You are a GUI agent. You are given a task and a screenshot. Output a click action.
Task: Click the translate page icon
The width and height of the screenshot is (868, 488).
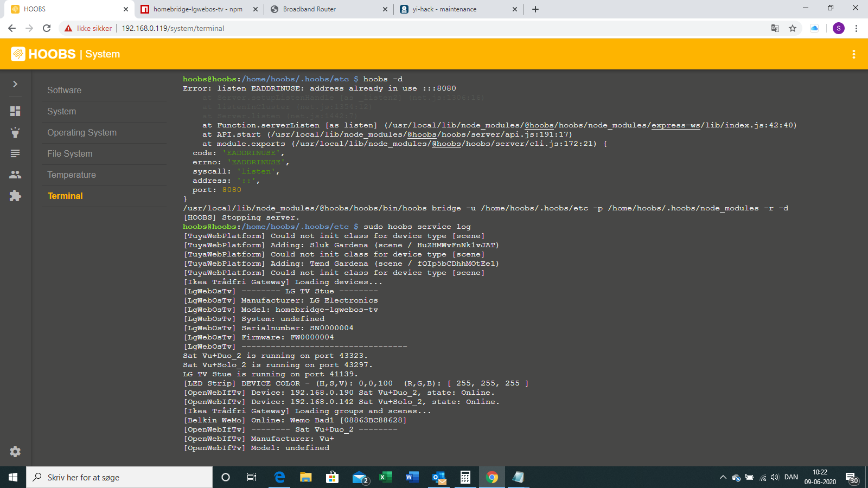775,28
